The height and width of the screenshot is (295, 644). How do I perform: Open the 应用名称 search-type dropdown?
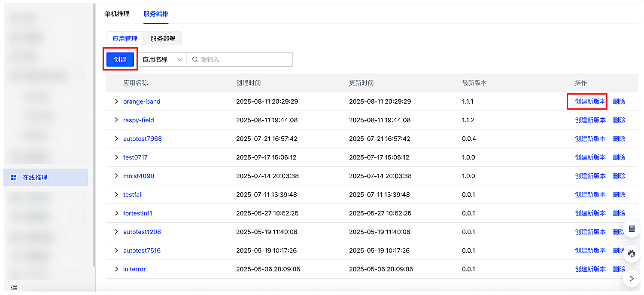pos(162,60)
